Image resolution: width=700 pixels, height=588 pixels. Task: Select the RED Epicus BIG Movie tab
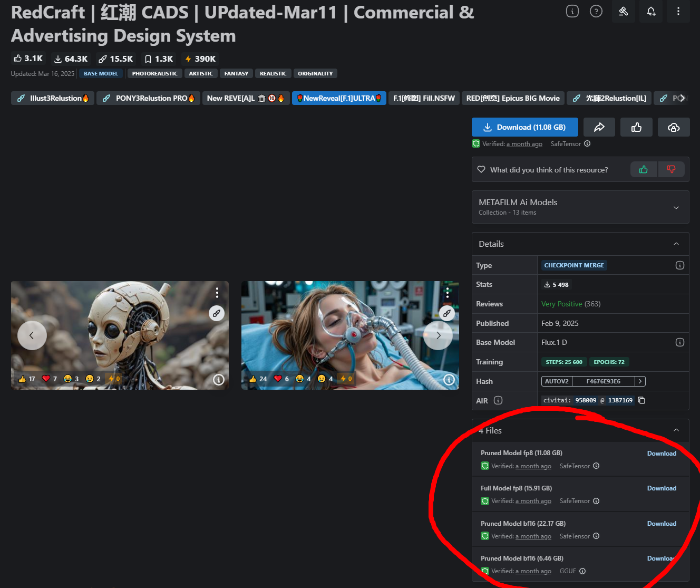point(513,98)
